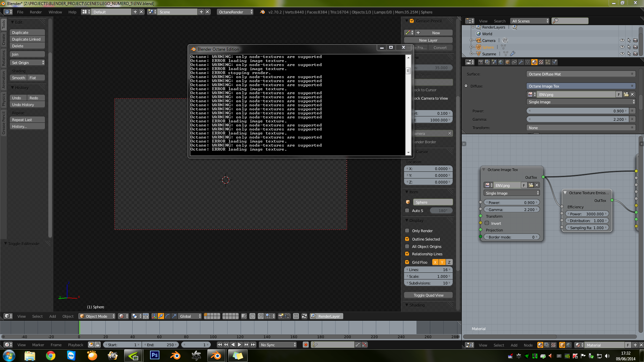Expand the Camera item in outliner
This screenshot has width=644, height=362.
[x=471, y=40]
